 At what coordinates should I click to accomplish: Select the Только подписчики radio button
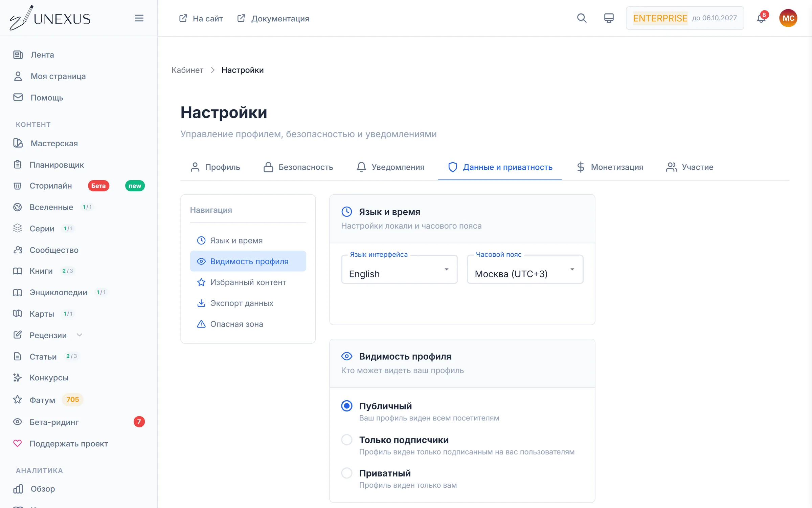347,440
